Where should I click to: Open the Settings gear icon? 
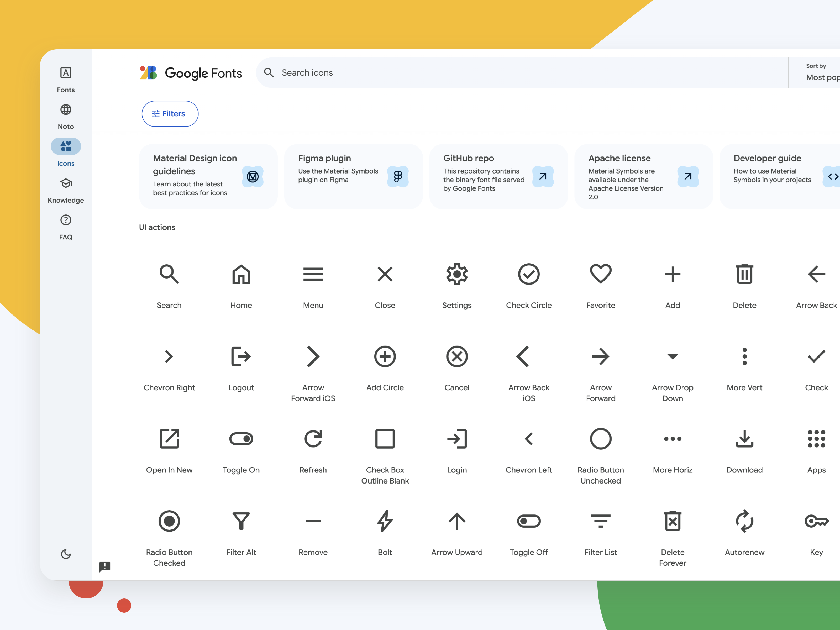[457, 274]
